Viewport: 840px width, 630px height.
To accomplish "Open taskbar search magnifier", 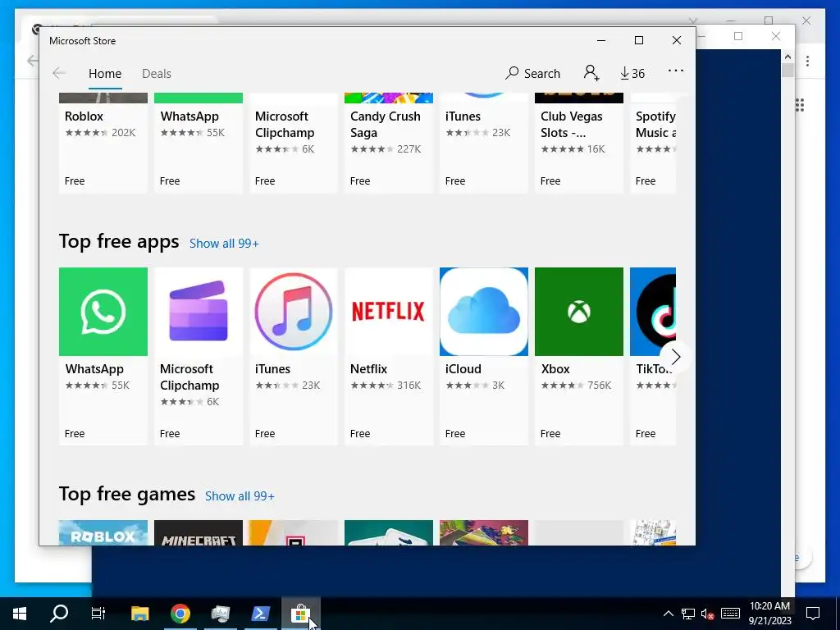I will 59,614.
